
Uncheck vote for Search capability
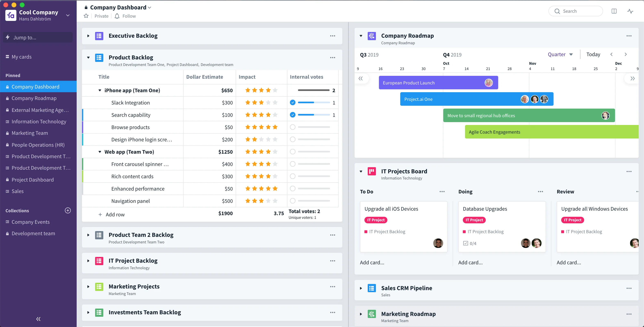click(x=292, y=115)
